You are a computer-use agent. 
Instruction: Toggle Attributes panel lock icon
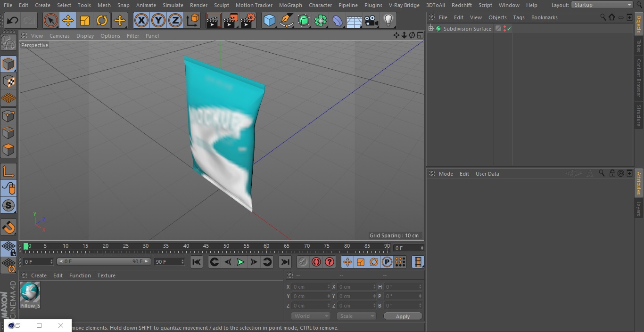pos(612,173)
